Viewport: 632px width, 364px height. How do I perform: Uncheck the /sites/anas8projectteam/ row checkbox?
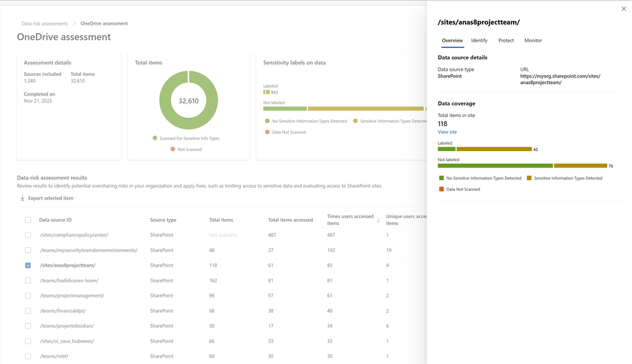[28, 265]
